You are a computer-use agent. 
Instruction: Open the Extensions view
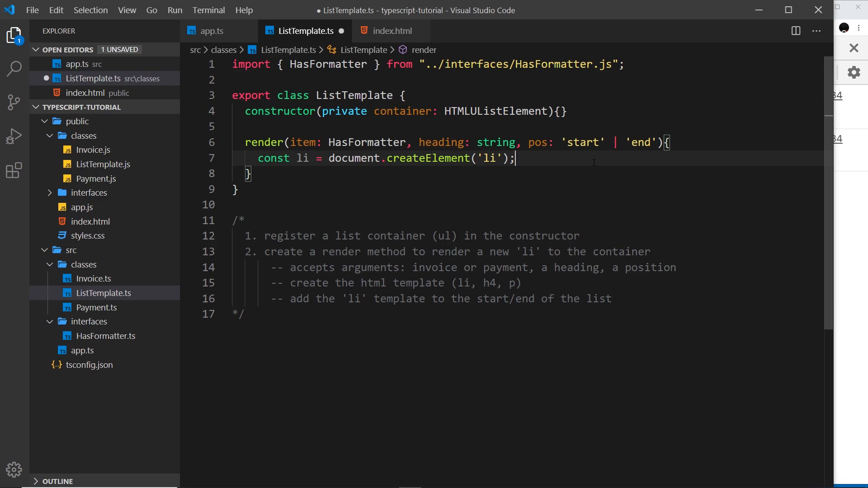[14, 170]
